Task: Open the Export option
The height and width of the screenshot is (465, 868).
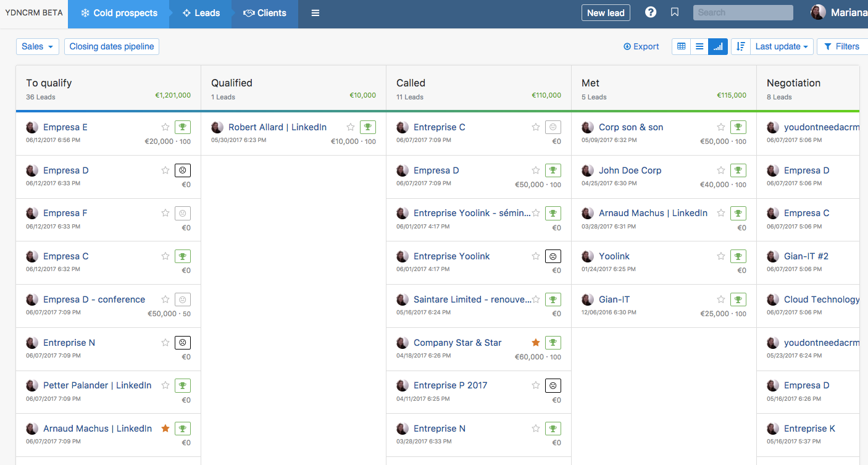Action: (x=641, y=46)
